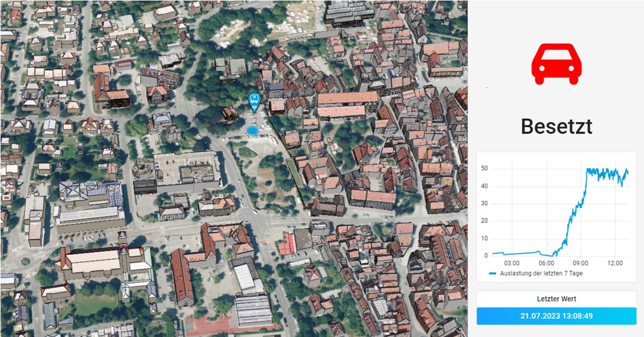Click the 'Letzter Wert' header label
The image size is (644, 337).
[x=556, y=299]
